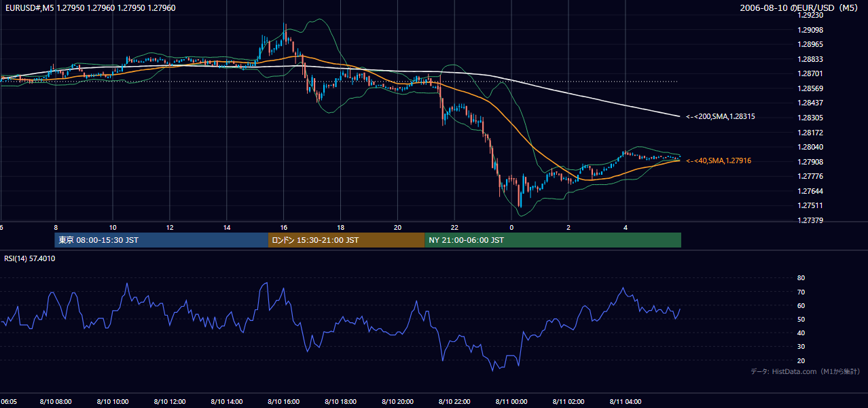Click the 8/10 18:00 time axis label
868x408 pixels.
341,401
